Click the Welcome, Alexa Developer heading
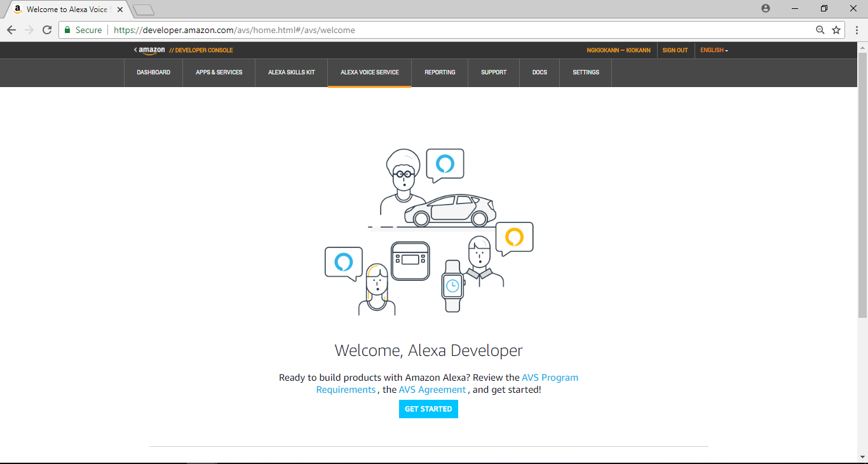 coord(429,350)
